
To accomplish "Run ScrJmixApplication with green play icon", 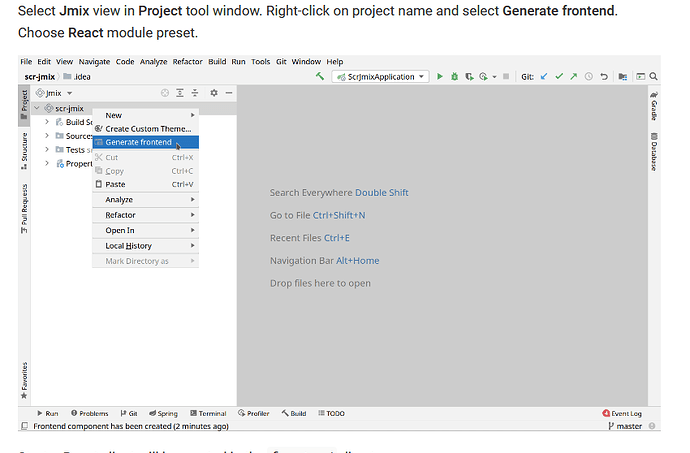I will click(440, 77).
